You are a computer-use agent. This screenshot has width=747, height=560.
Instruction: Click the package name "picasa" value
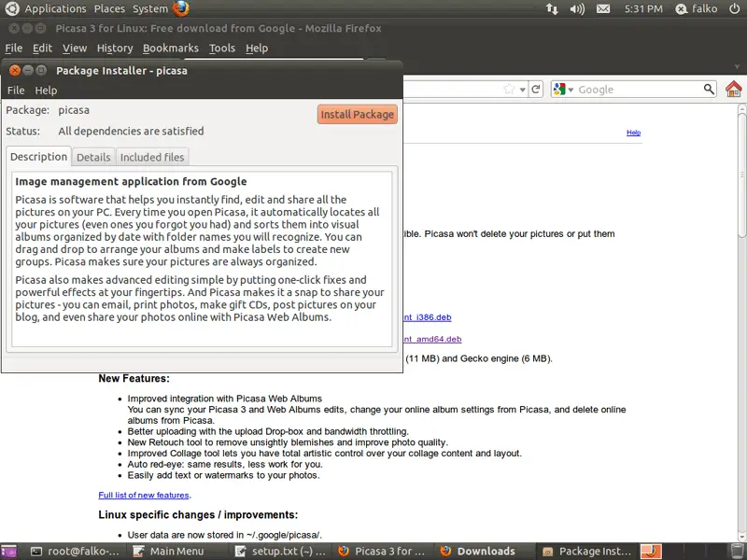coord(74,110)
